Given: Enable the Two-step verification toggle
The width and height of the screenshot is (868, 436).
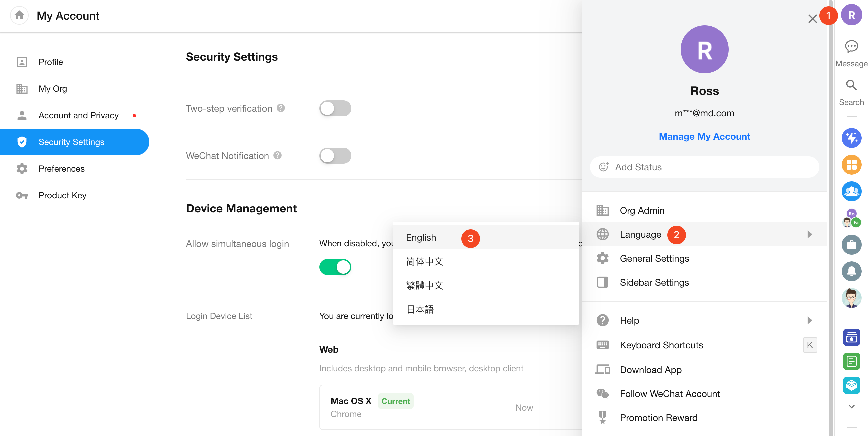Looking at the screenshot, I should [x=335, y=108].
